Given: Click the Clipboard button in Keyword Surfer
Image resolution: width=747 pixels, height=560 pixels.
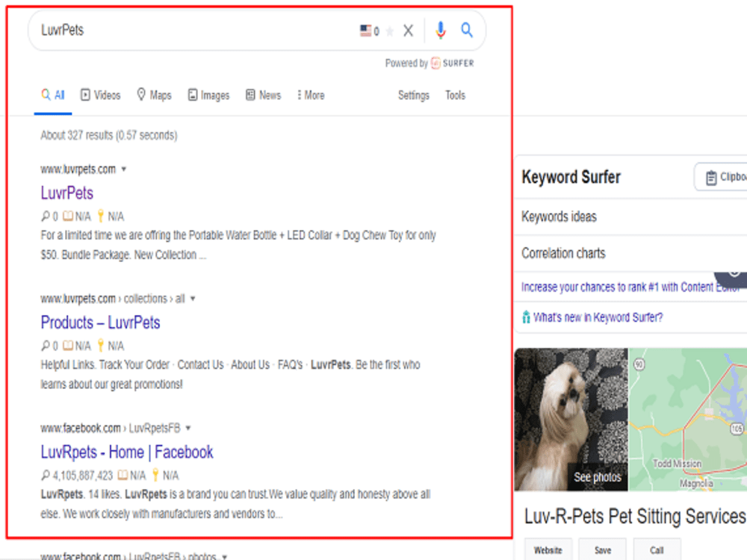Looking at the screenshot, I should click(x=720, y=177).
